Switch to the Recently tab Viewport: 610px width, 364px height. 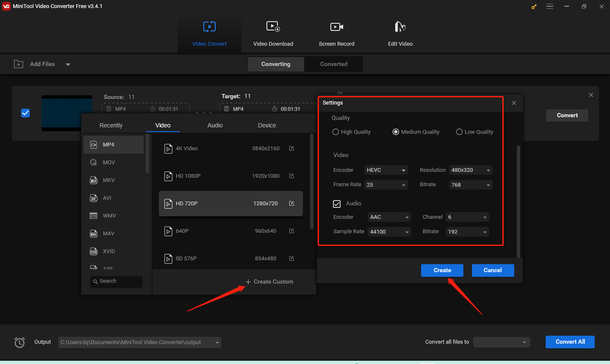[x=111, y=125]
